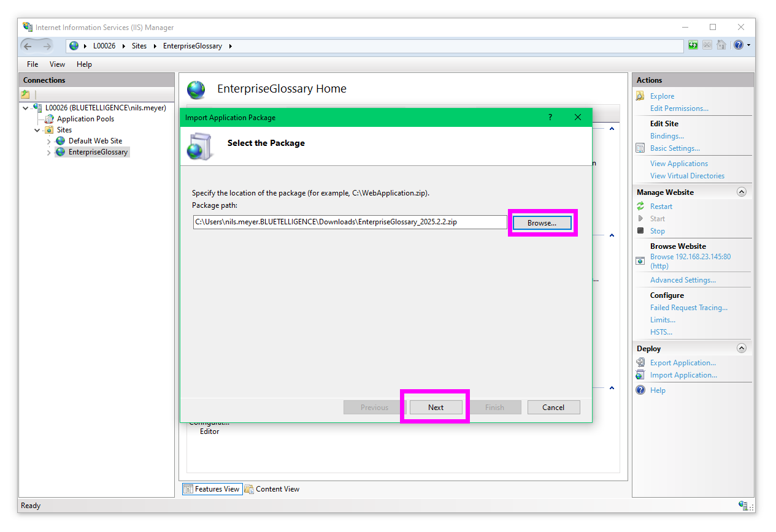
Task: Click the dialog's question mark help button
Action: 550,118
